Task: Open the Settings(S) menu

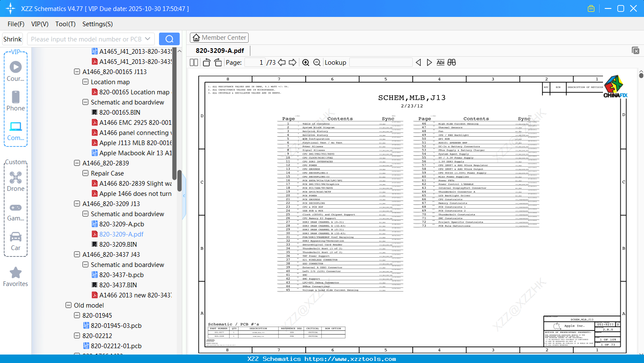Action: 98,24
